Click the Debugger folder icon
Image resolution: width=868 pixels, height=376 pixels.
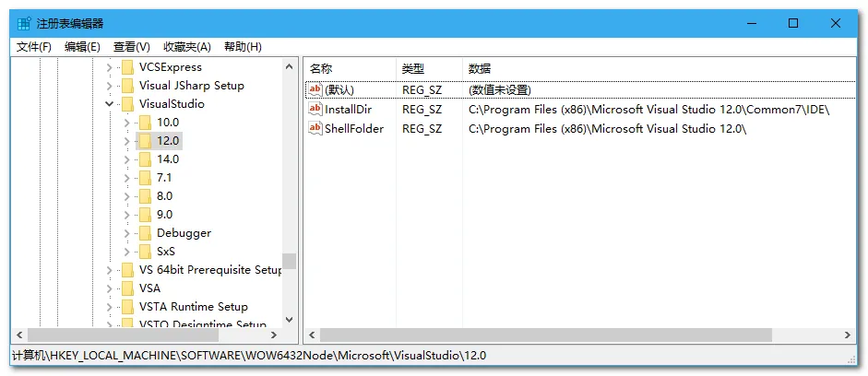[x=145, y=233]
